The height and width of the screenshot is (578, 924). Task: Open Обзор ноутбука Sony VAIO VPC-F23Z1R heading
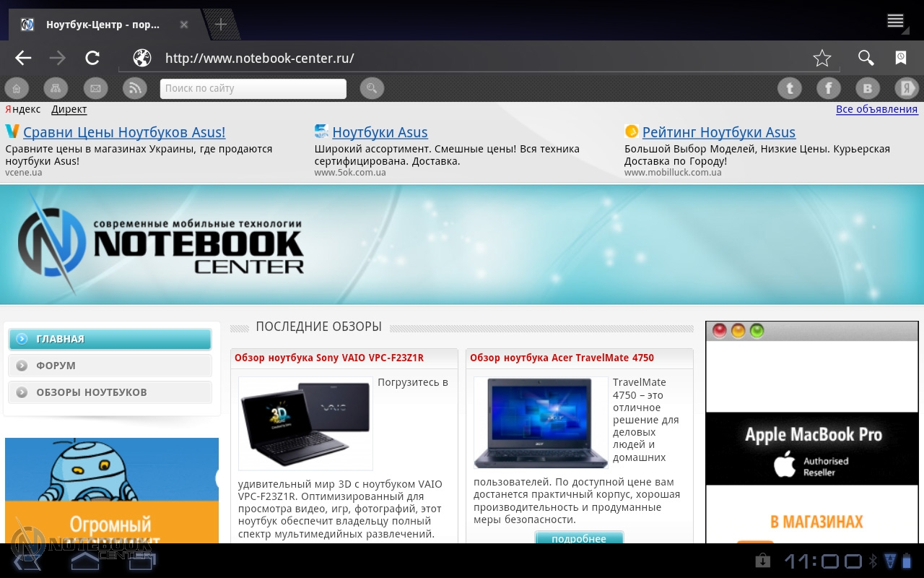click(x=329, y=358)
